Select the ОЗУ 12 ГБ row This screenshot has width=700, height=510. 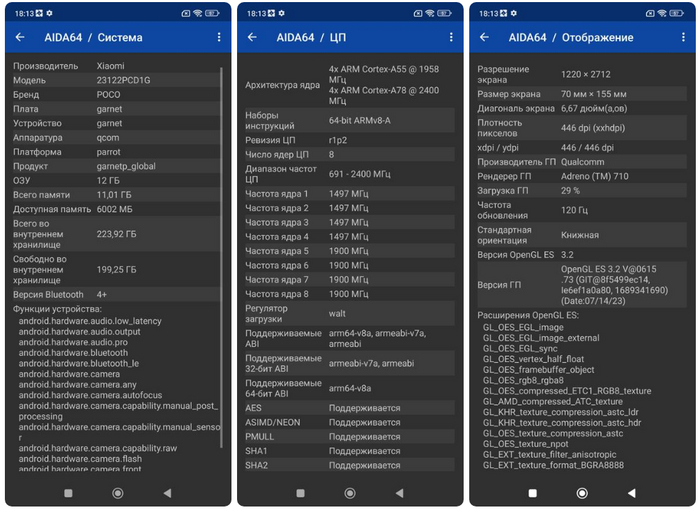coord(116,180)
